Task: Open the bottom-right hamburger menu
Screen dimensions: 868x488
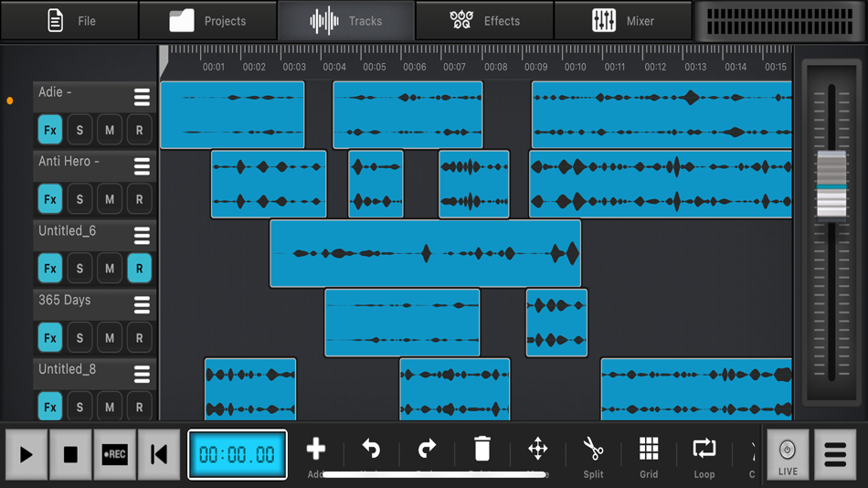Action: (835, 455)
